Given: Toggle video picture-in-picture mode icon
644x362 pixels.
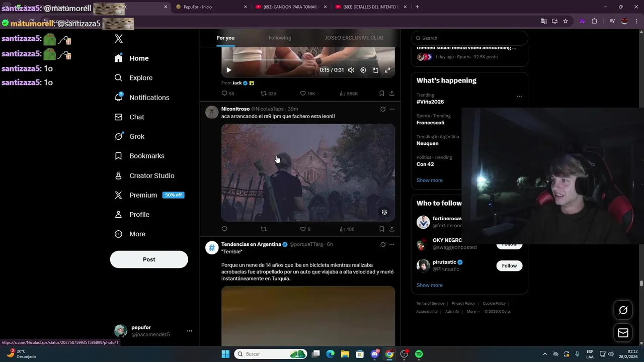Looking at the screenshot, I should [x=375, y=70].
